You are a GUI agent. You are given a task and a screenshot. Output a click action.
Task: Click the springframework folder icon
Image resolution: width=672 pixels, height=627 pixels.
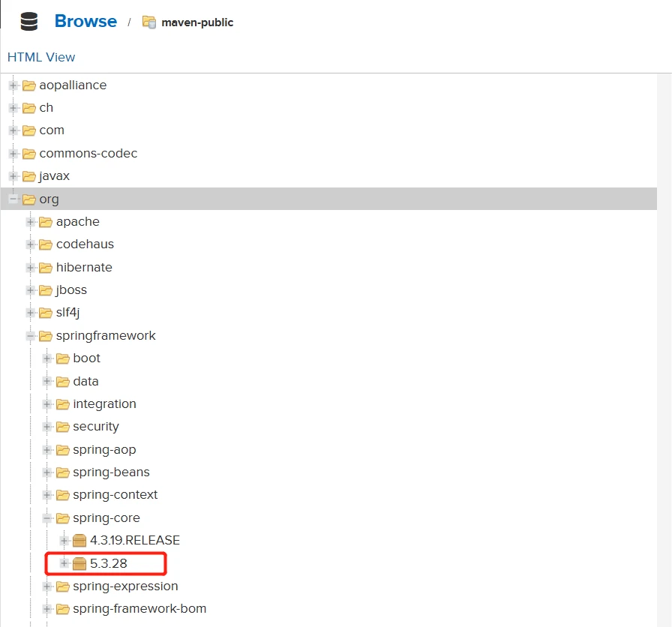[46, 336]
